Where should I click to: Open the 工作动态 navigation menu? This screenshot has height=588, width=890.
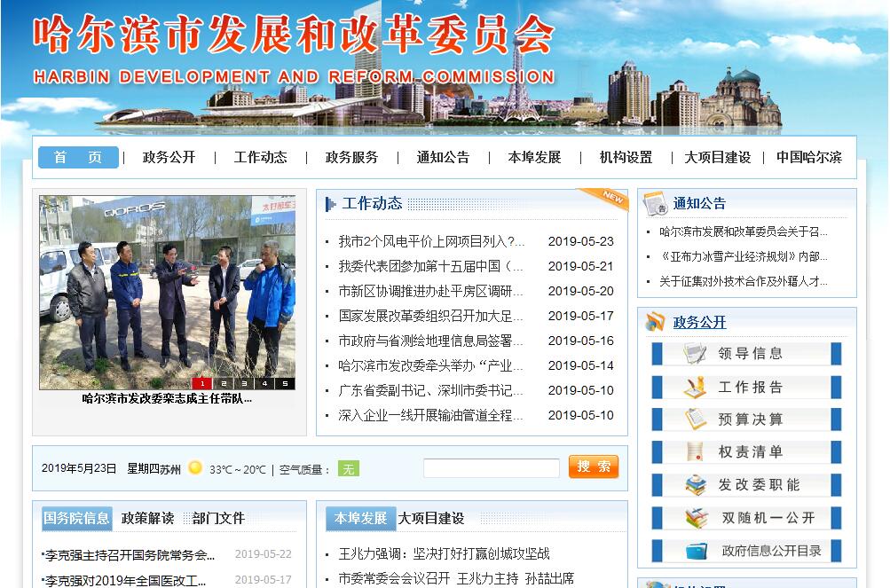click(x=261, y=157)
